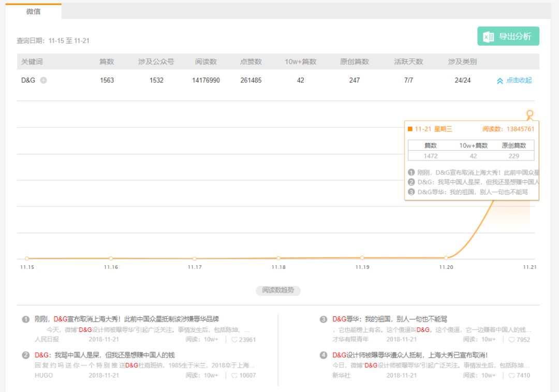The width and height of the screenshot is (559, 392).
Task: Click the Excel export icon
Action: (488, 36)
